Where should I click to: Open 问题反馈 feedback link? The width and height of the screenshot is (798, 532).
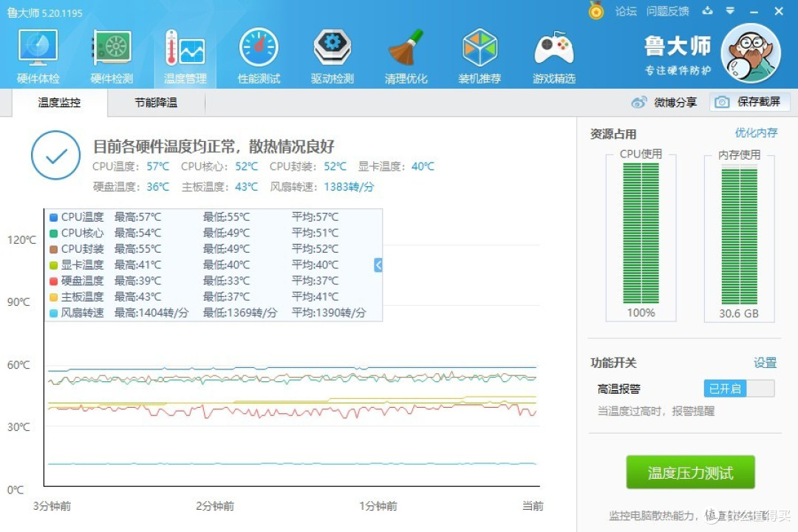(667, 11)
